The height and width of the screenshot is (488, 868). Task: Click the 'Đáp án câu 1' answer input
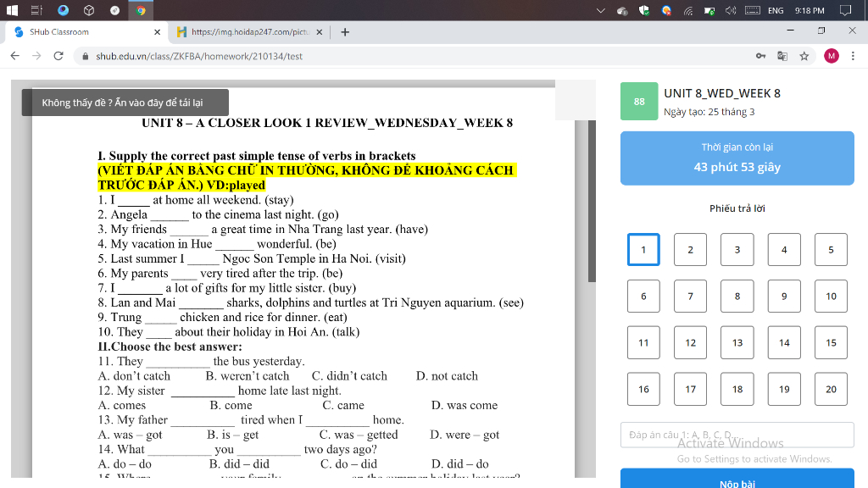coord(737,435)
